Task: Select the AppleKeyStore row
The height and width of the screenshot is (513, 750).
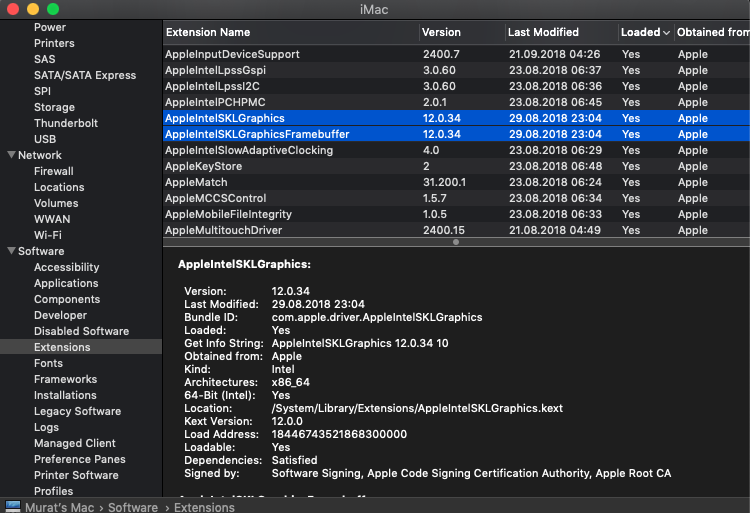Action: [456, 166]
